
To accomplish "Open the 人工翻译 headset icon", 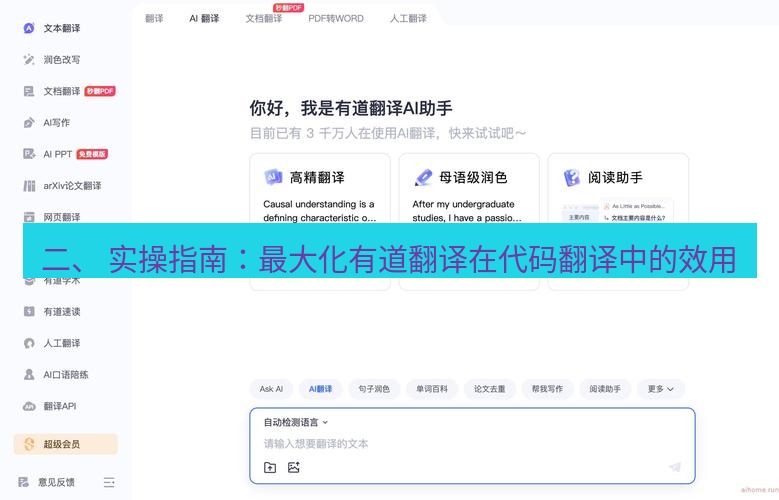I will (29, 343).
